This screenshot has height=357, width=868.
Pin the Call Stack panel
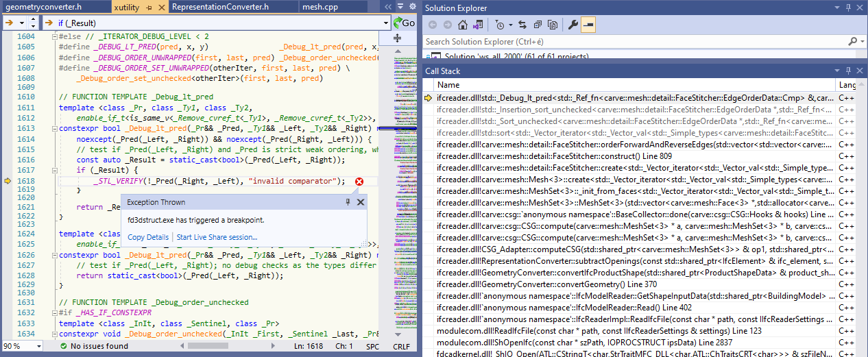[848, 71]
